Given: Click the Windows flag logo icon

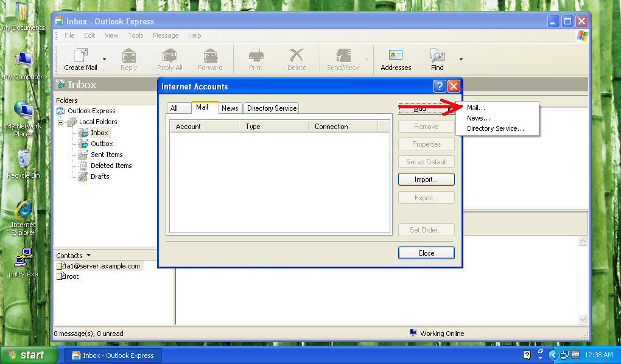Looking at the screenshot, I should [x=582, y=36].
